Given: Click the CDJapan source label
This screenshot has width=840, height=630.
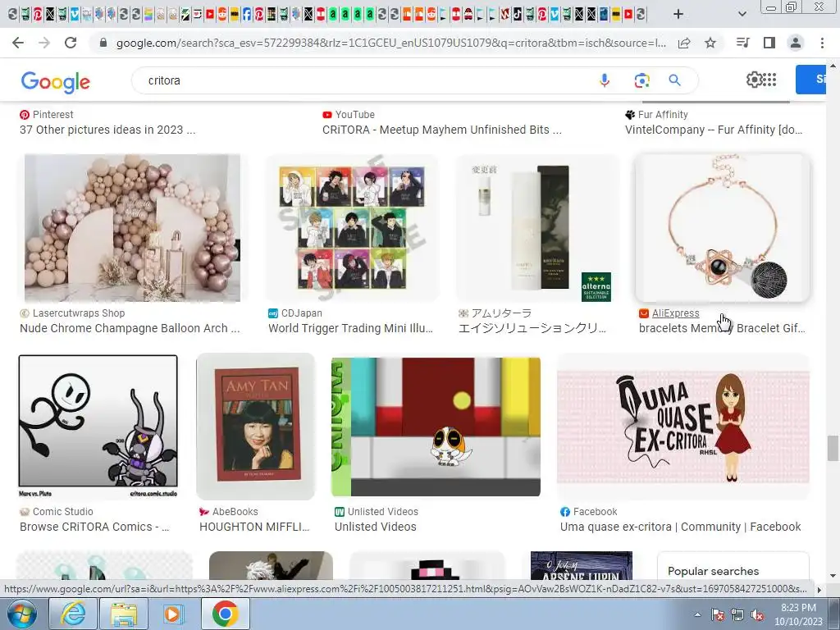Looking at the screenshot, I should coord(302,313).
